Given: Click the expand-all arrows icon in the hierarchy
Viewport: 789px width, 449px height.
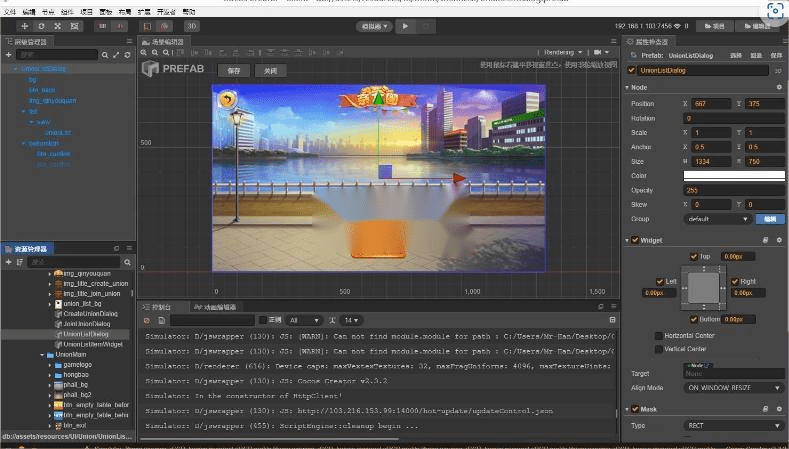Looking at the screenshot, I should [116, 55].
